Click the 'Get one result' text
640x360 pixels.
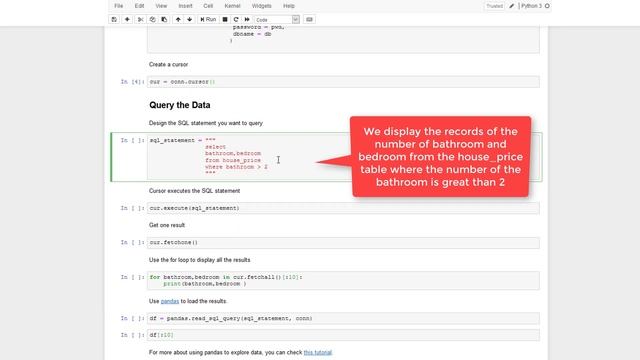(x=167, y=225)
